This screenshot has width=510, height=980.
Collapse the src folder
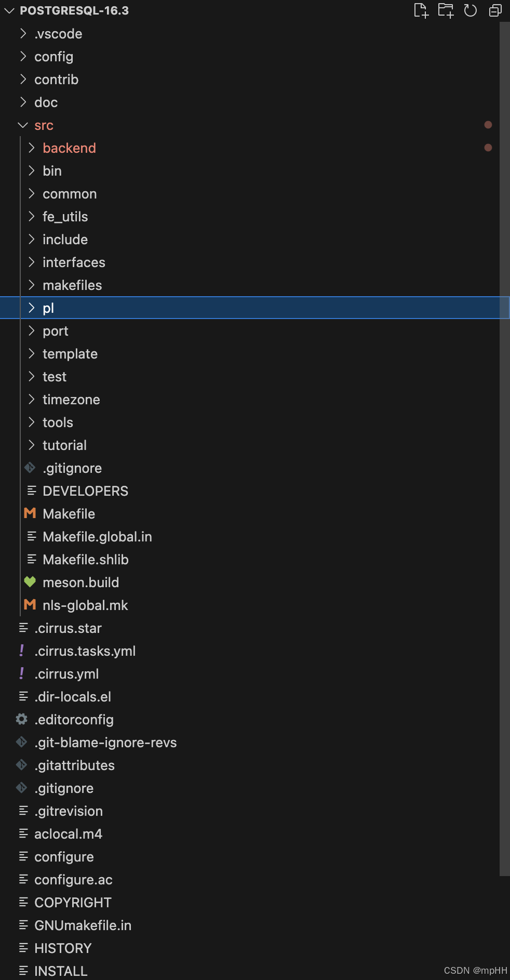click(22, 125)
